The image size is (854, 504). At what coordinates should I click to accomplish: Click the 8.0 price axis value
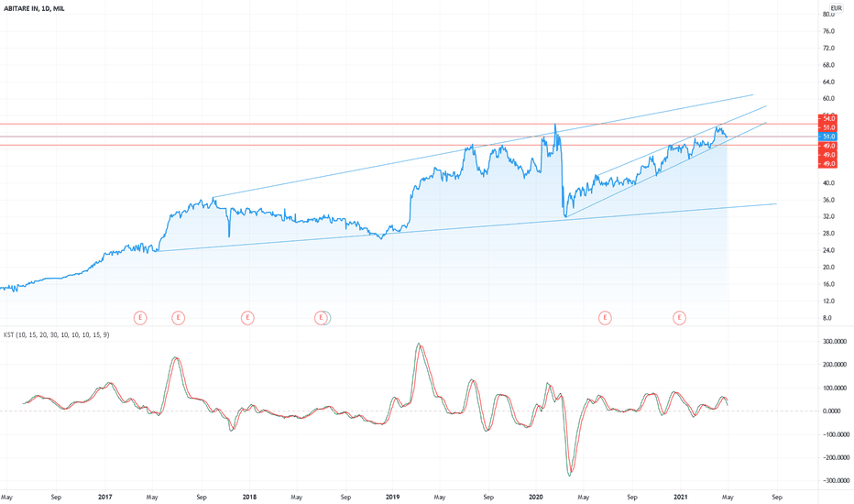click(x=827, y=318)
